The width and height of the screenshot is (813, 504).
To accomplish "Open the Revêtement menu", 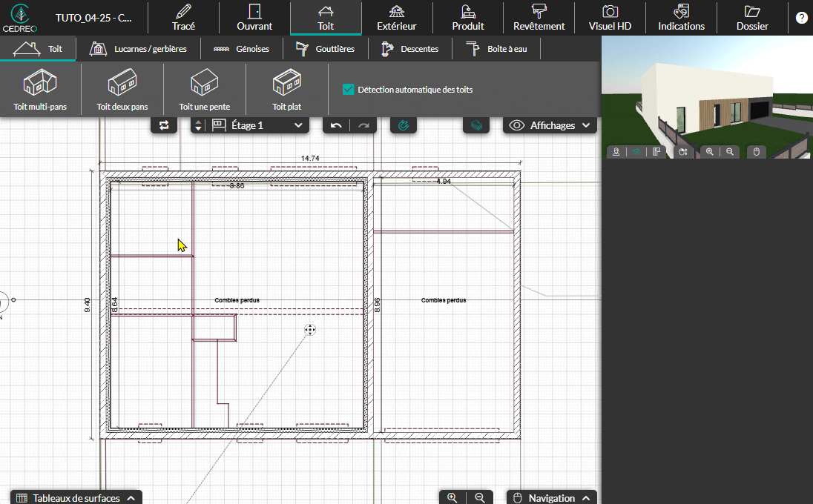I will point(539,18).
